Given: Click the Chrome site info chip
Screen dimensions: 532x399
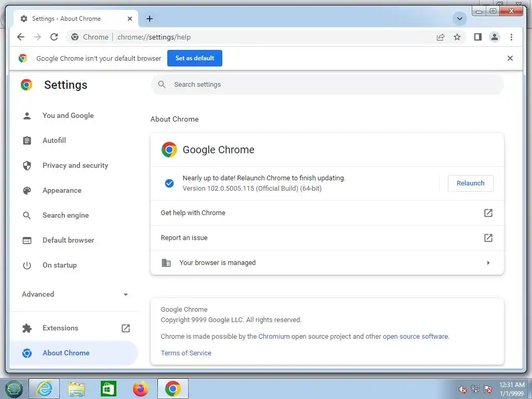Looking at the screenshot, I should coord(90,37).
